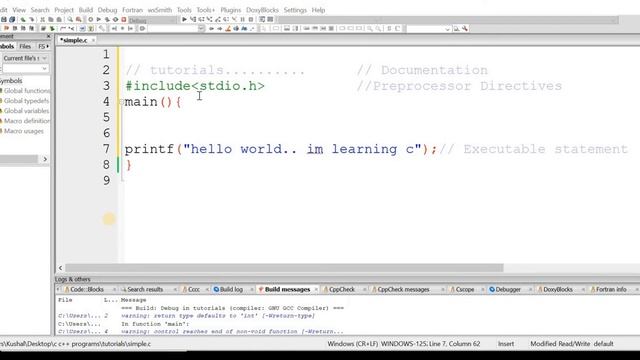The width and height of the screenshot is (640, 360).
Task: Open the Settings menu
Action: (295, 10)
